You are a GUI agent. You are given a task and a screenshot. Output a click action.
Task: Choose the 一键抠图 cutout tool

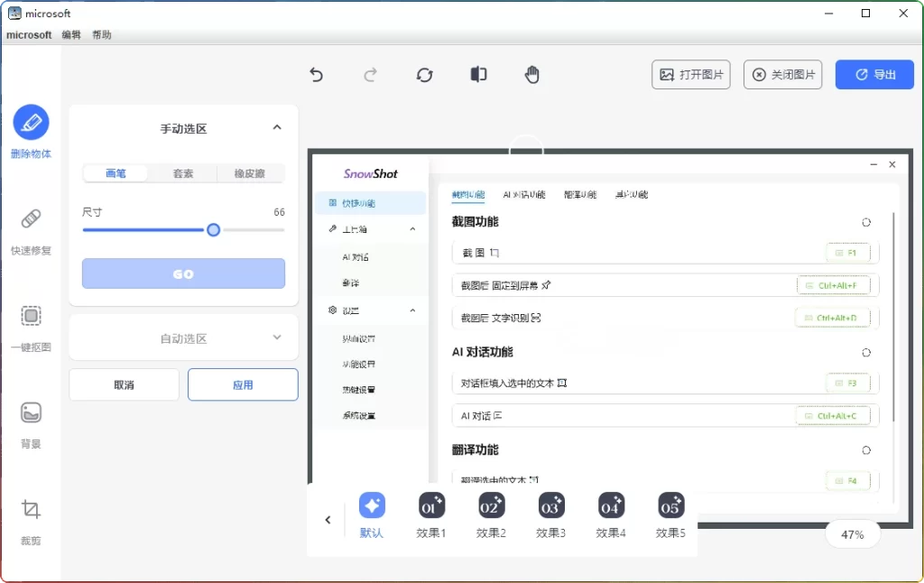[x=31, y=317]
